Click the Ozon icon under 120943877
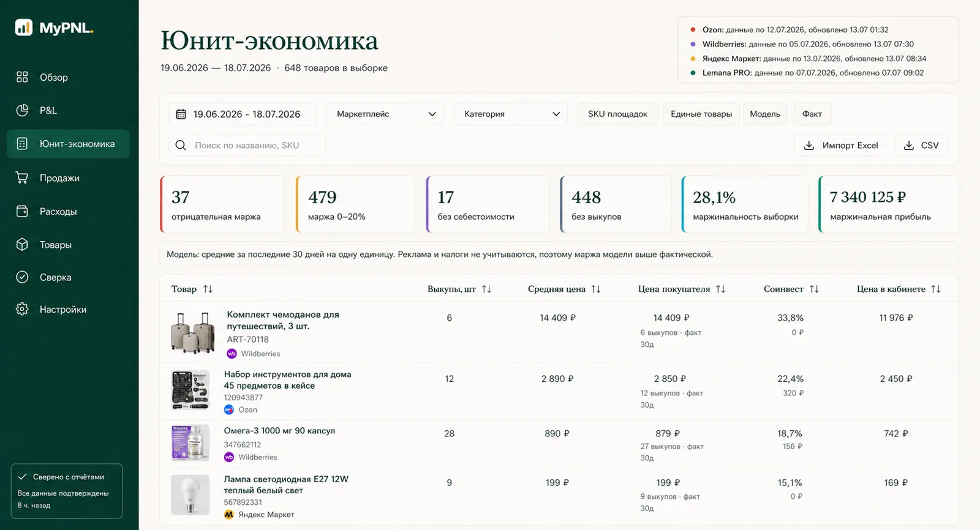The width and height of the screenshot is (980, 530). tap(228, 410)
